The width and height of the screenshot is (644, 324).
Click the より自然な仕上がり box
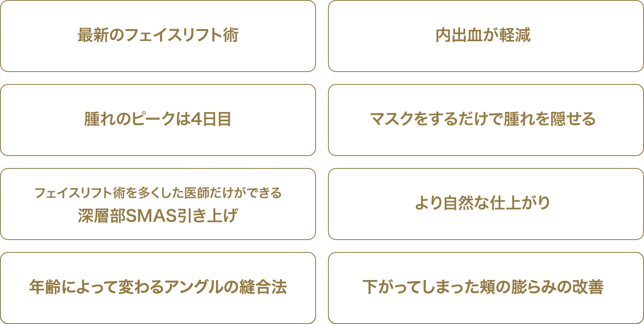(486, 204)
